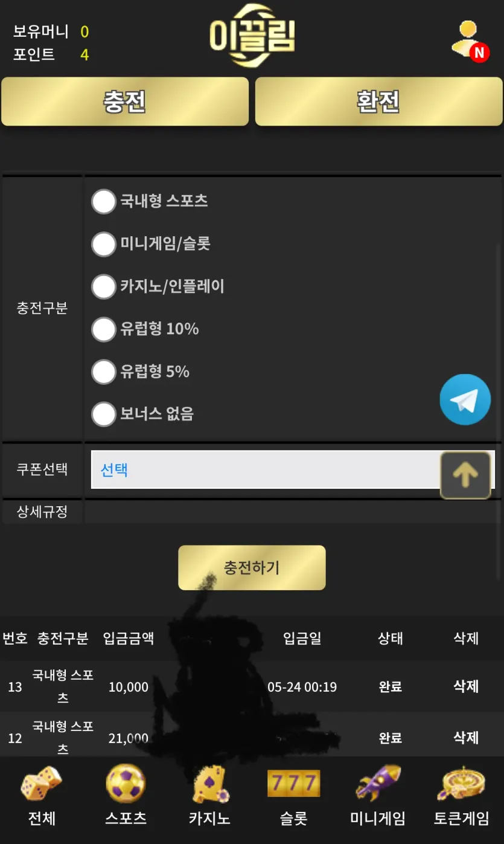Switch to the 환전 tab
Image resolution: width=504 pixels, height=844 pixels.
coord(378,101)
